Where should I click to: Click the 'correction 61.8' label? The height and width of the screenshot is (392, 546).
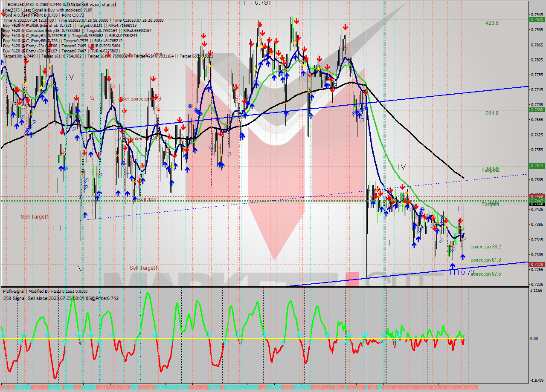[486, 260]
